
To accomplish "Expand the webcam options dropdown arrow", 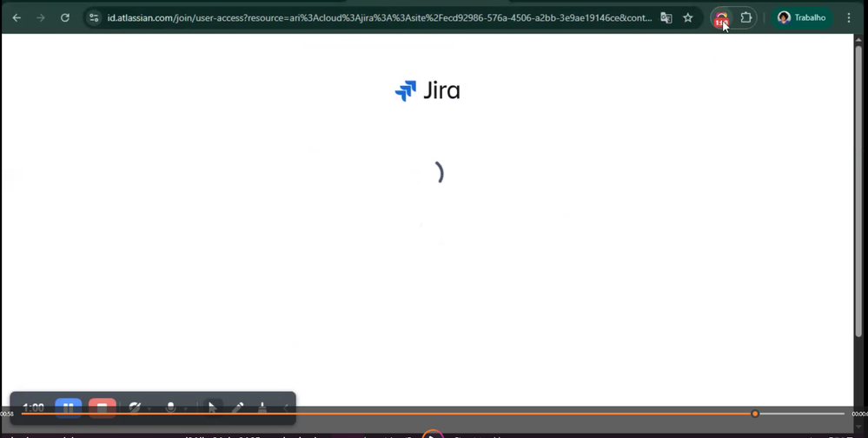I will tap(149, 408).
